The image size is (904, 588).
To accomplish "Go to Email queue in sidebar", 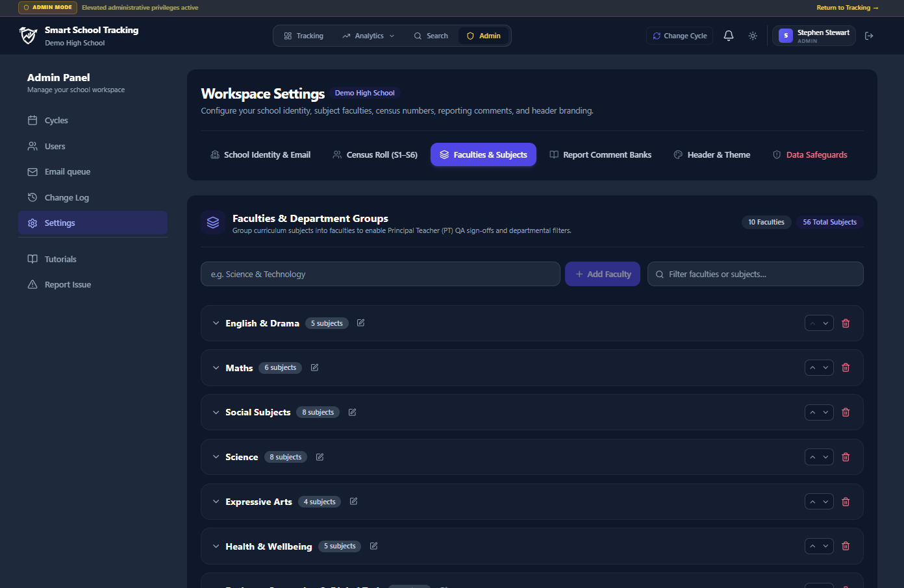I will (93, 171).
